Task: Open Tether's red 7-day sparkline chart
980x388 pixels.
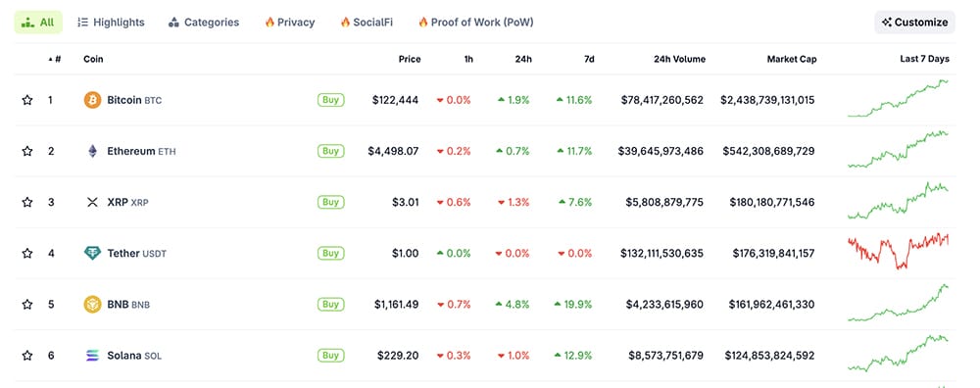Action: (x=898, y=251)
